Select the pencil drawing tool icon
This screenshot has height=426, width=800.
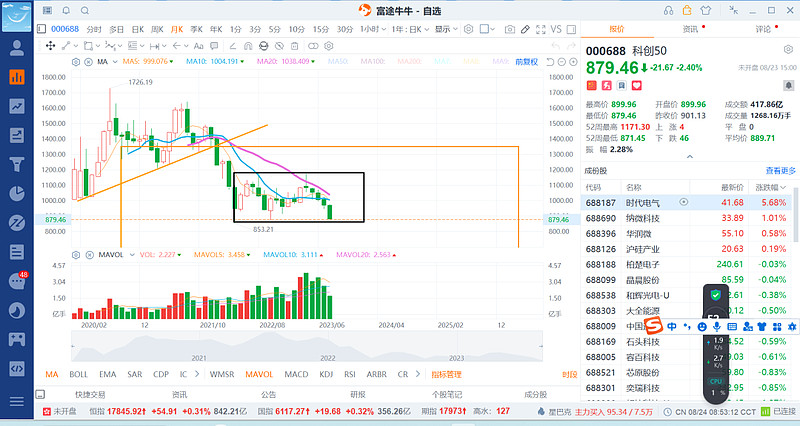525,30
